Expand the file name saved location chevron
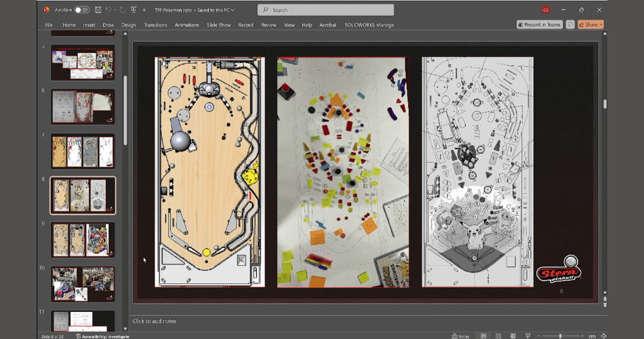The height and width of the screenshot is (339, 644). (233, 10)
